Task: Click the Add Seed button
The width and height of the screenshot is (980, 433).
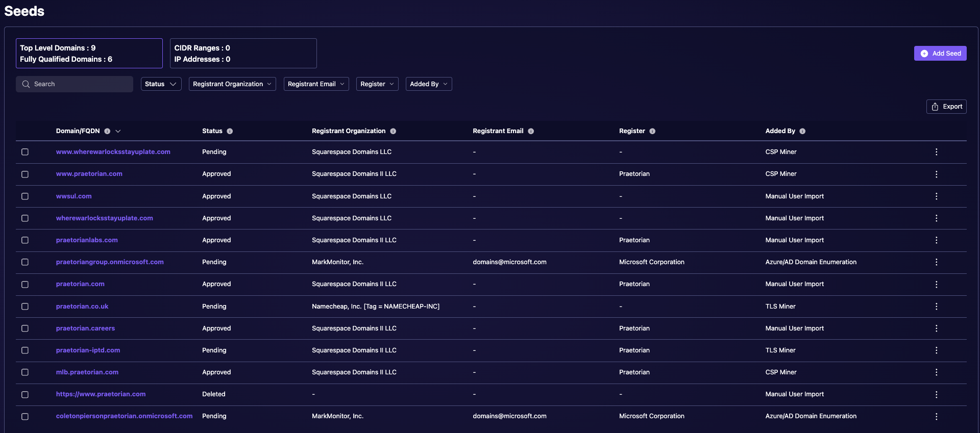Action: coord(940,54)
